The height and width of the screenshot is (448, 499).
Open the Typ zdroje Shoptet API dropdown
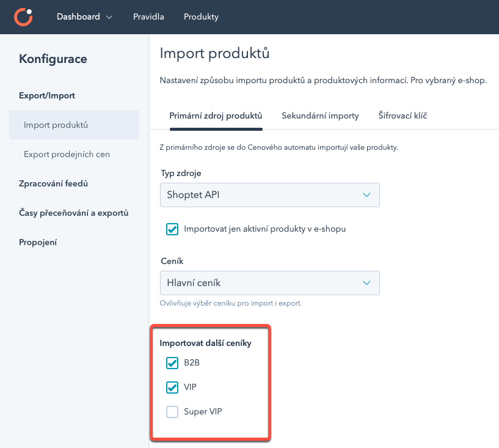point(269,195)
